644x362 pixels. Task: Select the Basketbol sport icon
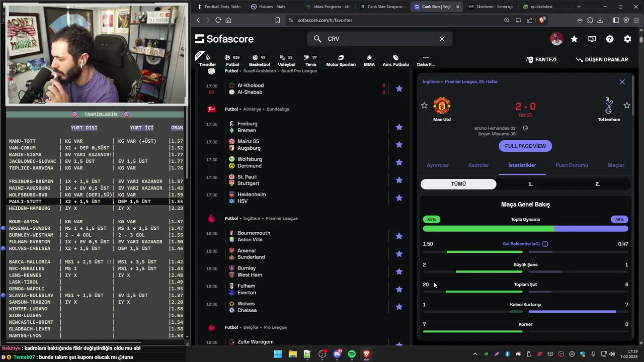(259, 60)
